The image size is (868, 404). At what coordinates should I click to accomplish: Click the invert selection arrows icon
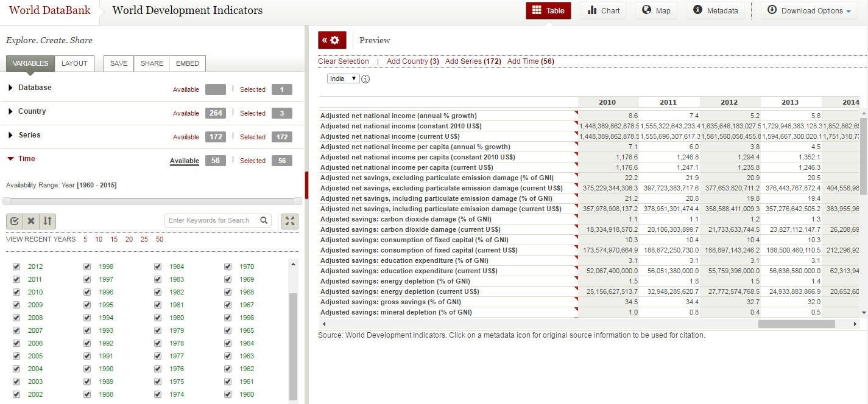[48, 221]
